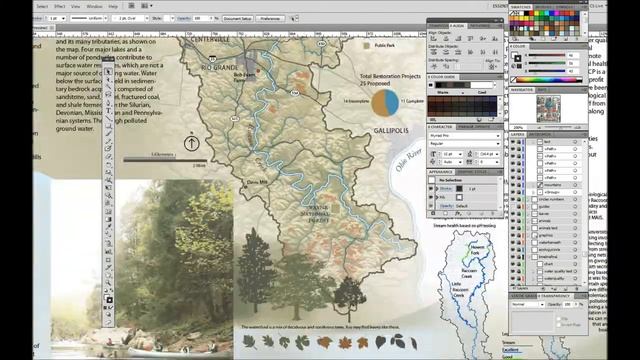
Task: Click Horizontal Align Left in Align panel
Action: [433, 38]
